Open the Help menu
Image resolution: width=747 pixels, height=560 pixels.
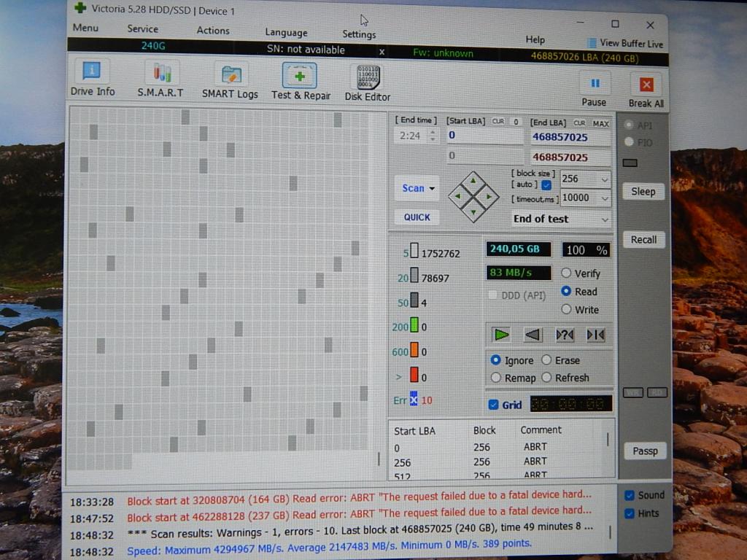tap(535, 39)
